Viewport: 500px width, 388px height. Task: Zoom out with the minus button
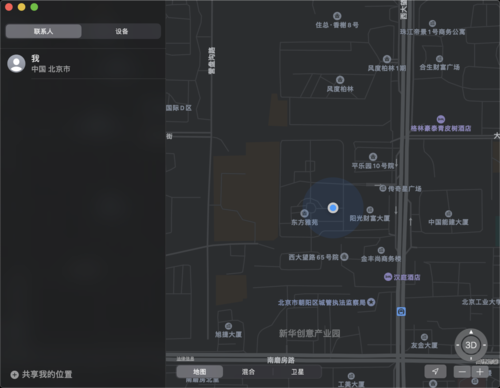(462, 371)
